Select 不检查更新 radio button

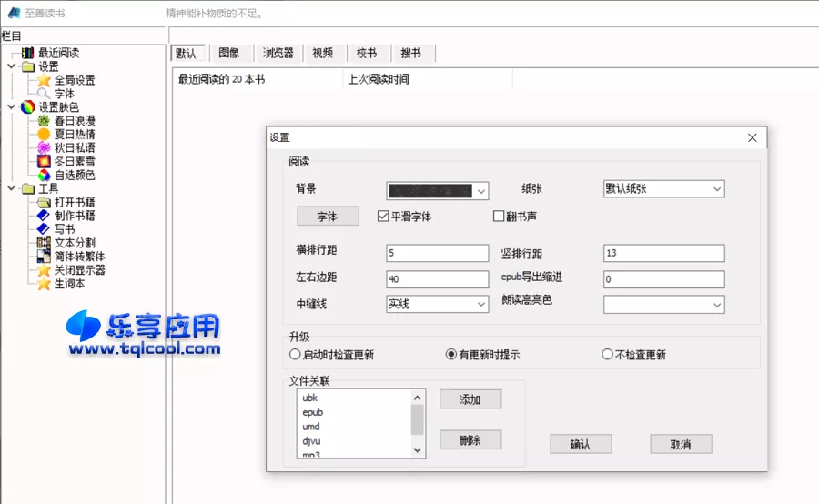(607, 354)
